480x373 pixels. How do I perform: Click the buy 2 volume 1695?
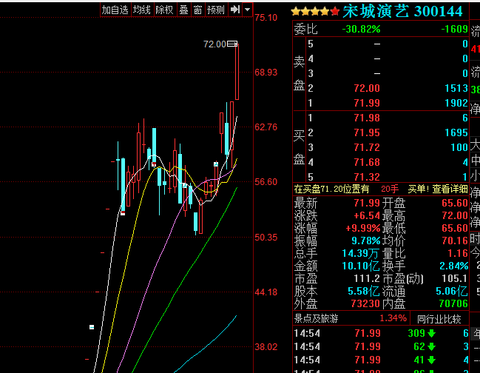456,133
